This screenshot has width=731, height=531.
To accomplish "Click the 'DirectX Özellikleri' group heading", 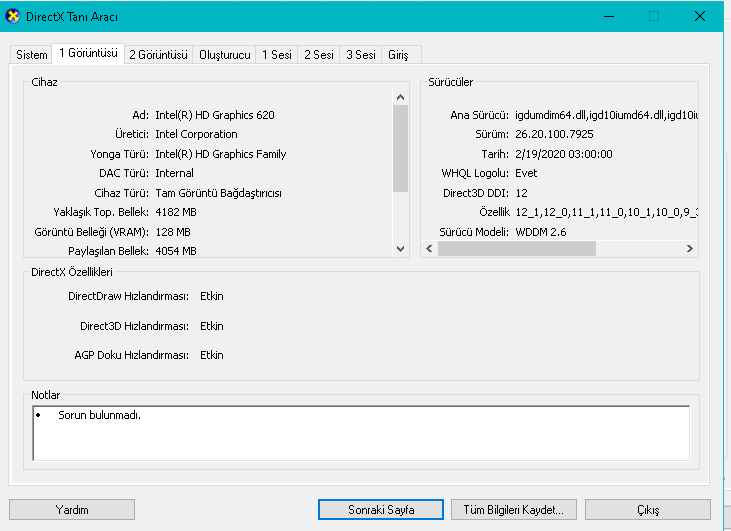I will tap(72, 272).
